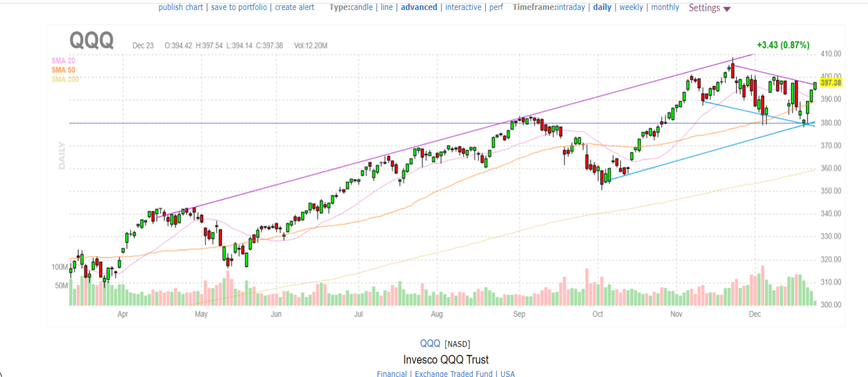Open the Settings dropdown above the chart

pyautogui.click(x=710, y=8)
